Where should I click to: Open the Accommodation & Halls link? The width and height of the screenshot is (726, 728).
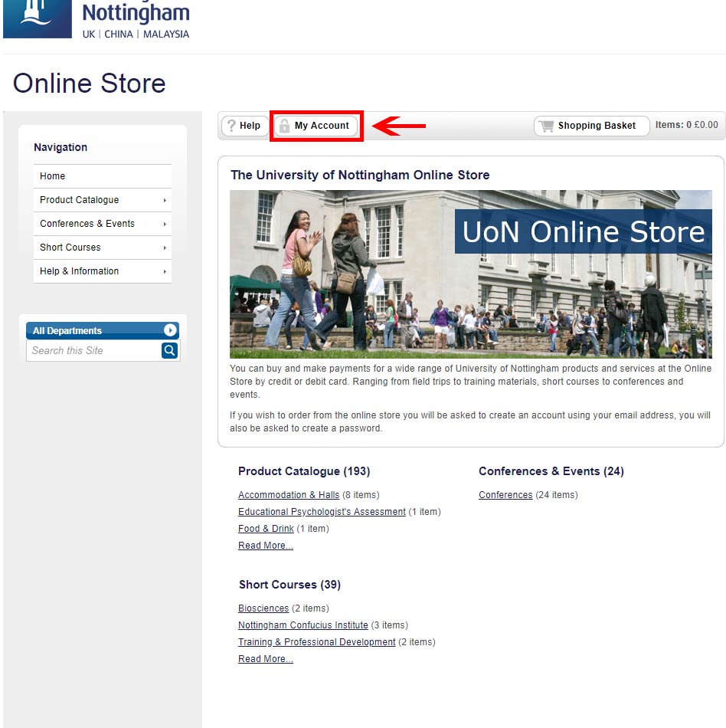click(288, 495)
